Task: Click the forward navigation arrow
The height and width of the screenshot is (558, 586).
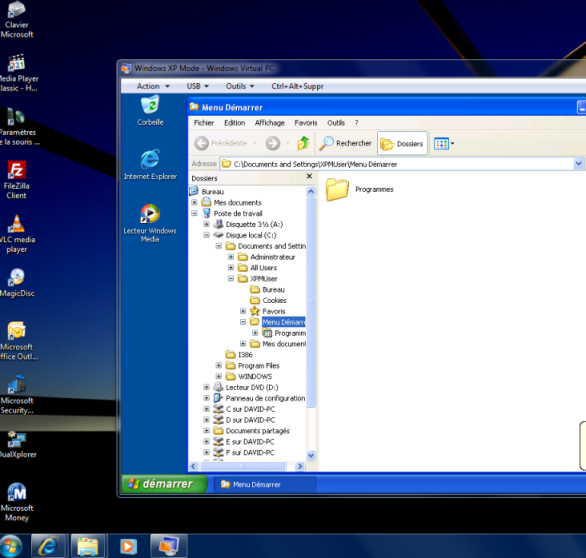Action: click(273, 143)
